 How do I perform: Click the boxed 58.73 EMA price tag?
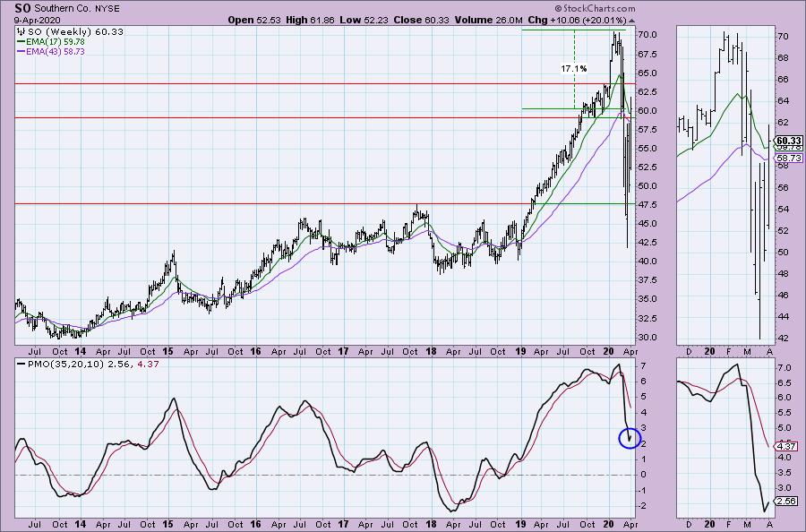point(788,159)
